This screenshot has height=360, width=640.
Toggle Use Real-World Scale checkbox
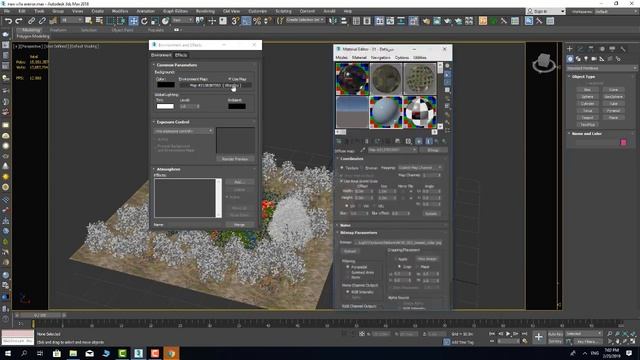coord(342,181)
